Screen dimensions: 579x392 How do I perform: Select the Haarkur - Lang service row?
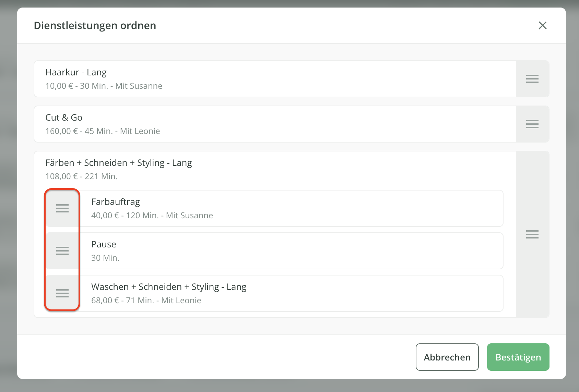274,79
